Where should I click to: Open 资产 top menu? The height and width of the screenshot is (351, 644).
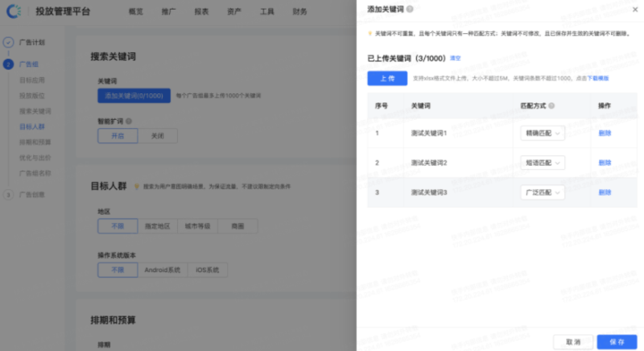click(x=234, y=11)
